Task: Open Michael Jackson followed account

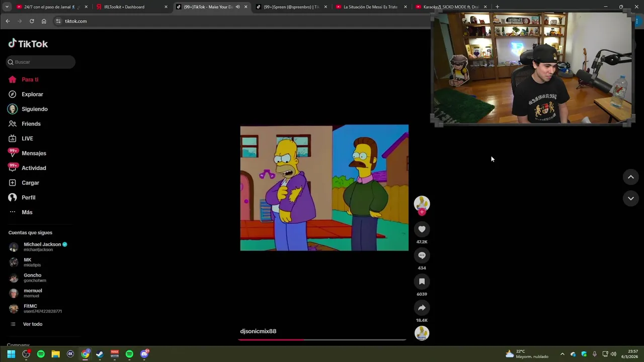Action: pyautogui.click(x=38, y=247)
